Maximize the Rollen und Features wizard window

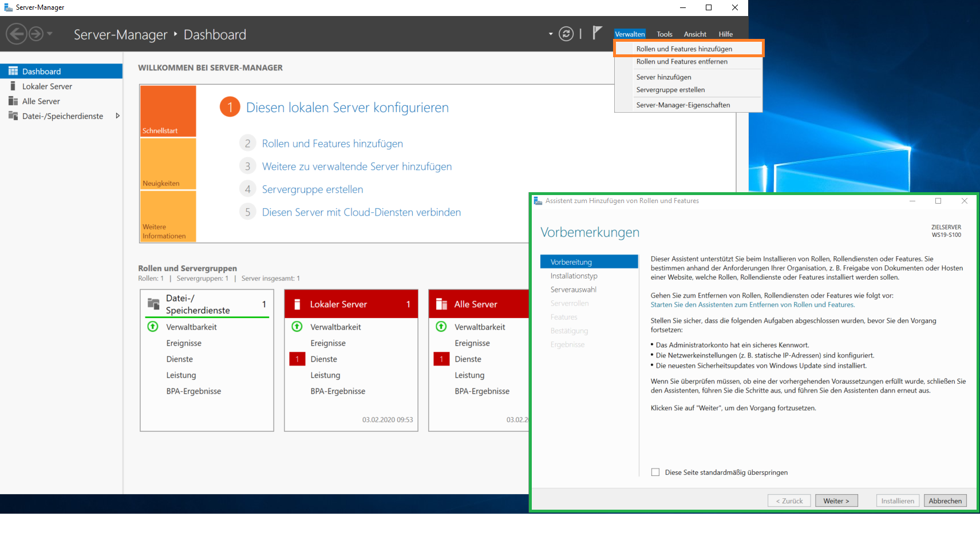tap(938, 201)
